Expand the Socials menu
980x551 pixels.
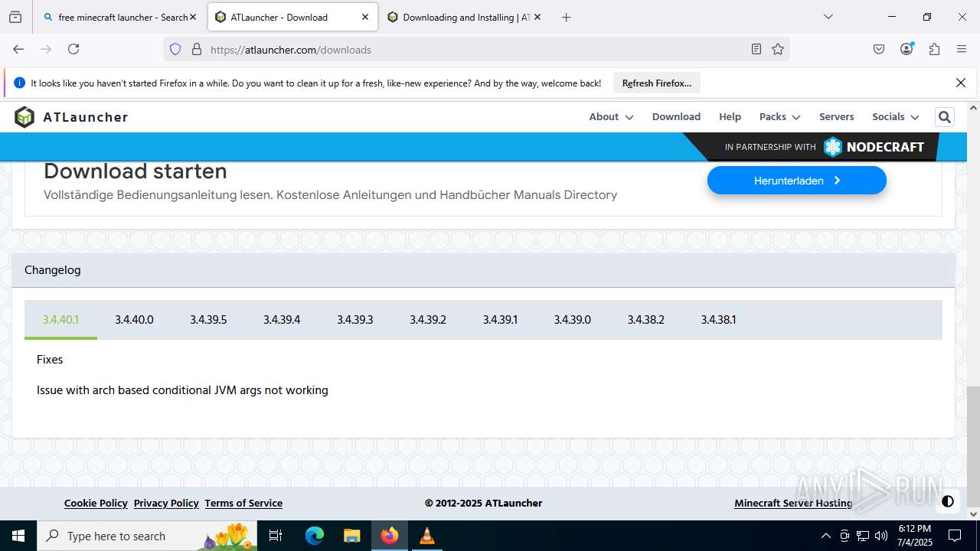(x=895, y=116)
